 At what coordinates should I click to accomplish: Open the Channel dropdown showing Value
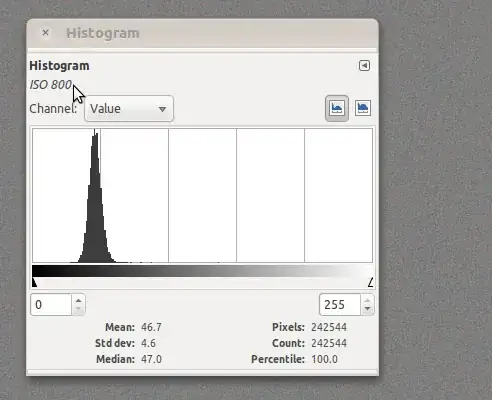pos(129,109)
